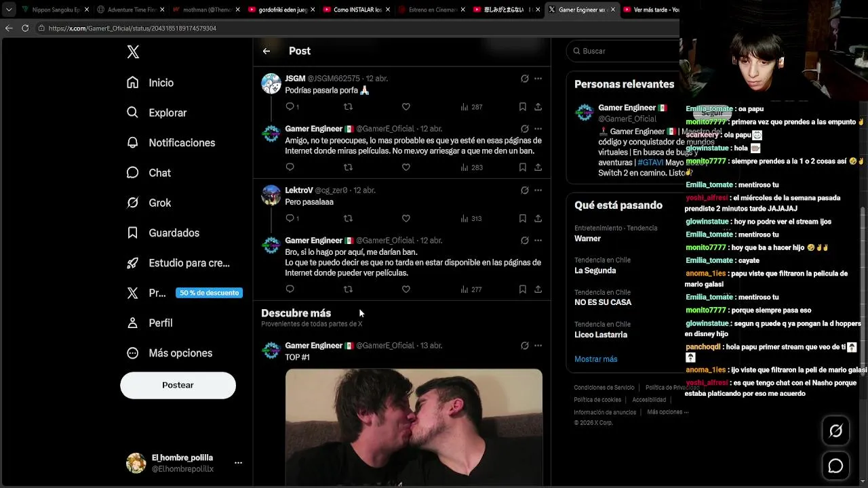
Task: Reload the page in browser
Action: pos(25,28)
